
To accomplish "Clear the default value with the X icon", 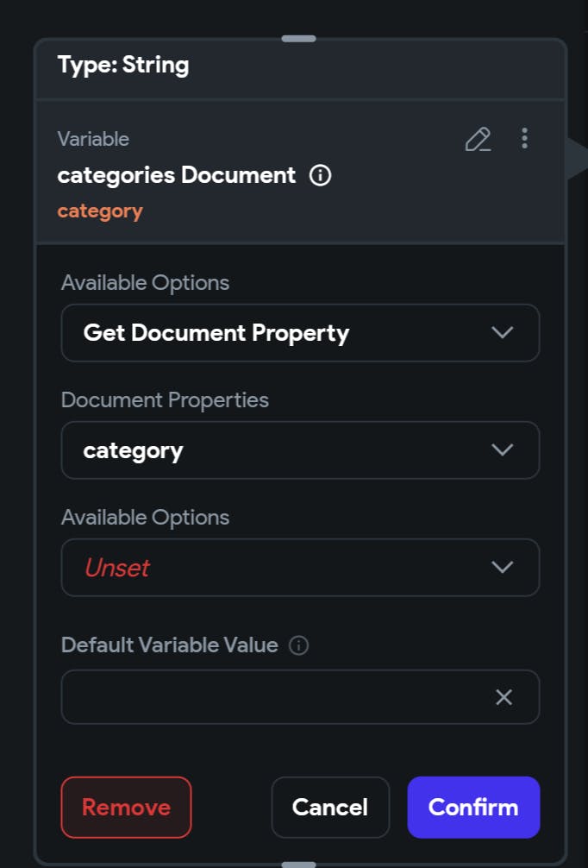I will 504,697.
